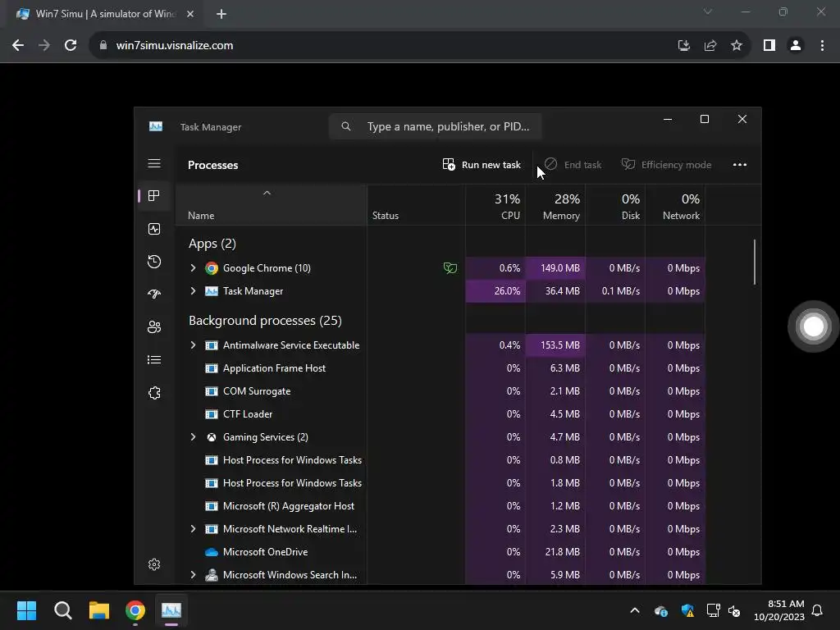Expand Microsoft Network Realtime row

[193, 529]
